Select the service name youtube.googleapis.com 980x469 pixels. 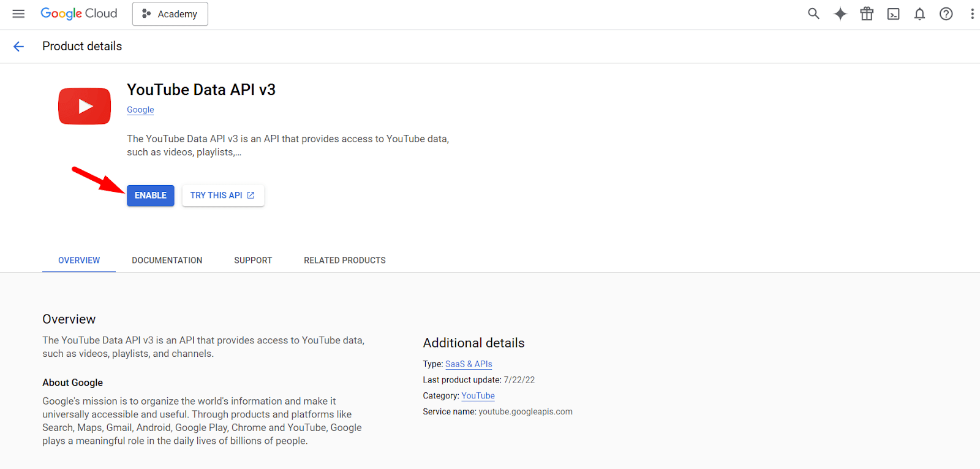(x=526, y=412)
